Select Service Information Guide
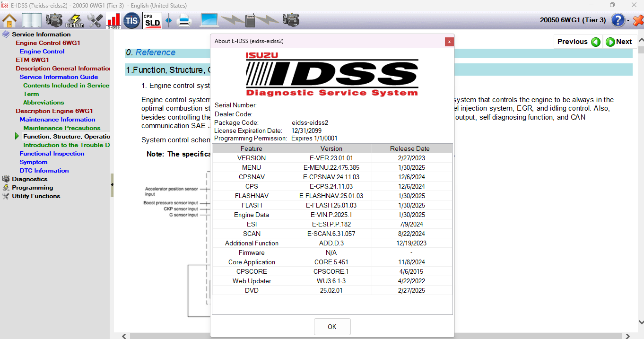Viewport: 644px width, 339px height. (59, 77)
